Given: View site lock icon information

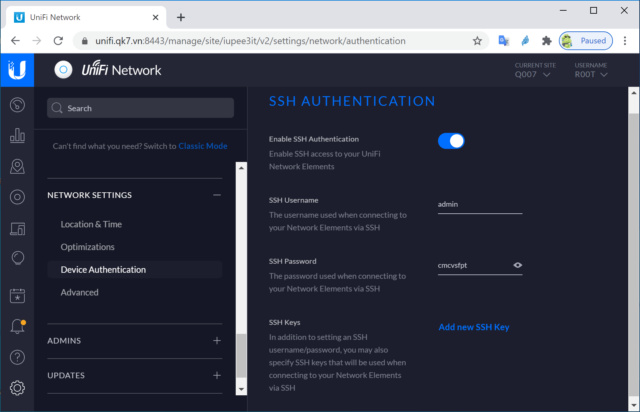Looking at the screenshot, I should click(84, 41).
